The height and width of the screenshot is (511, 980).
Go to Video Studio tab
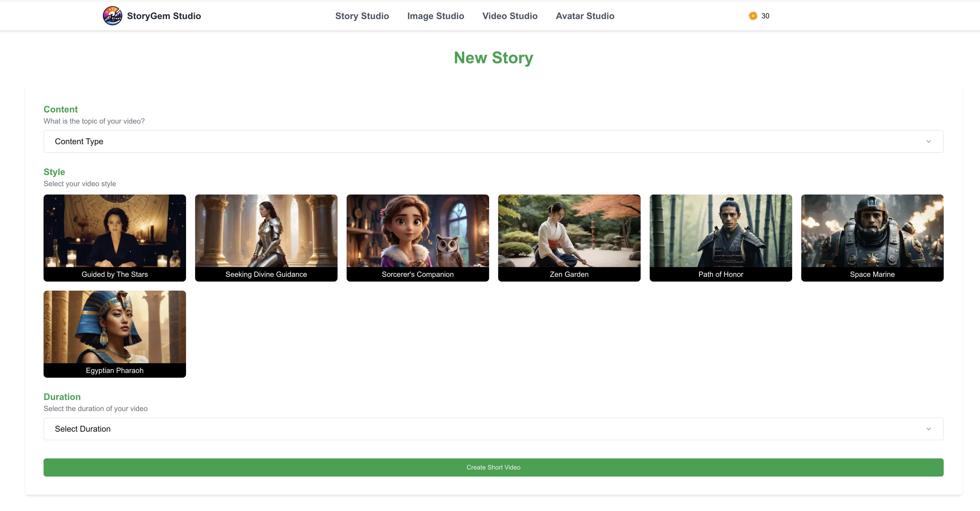pyautogui.click(x=510, y=16)
